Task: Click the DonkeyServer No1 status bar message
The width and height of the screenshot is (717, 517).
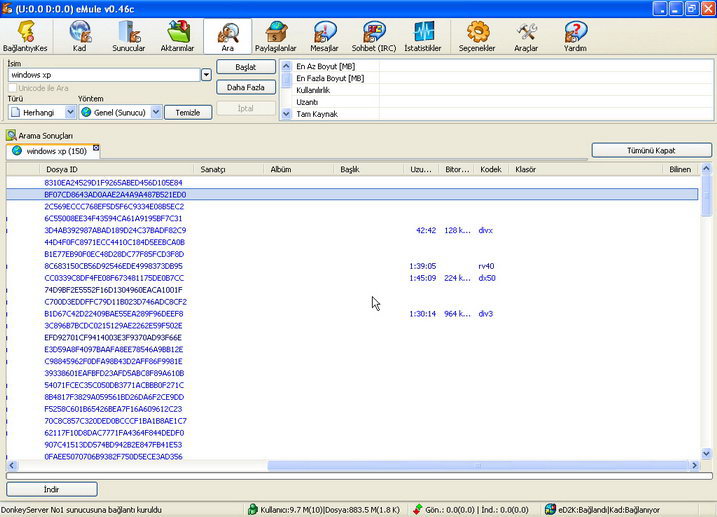Action: click(x=81, y=510)
